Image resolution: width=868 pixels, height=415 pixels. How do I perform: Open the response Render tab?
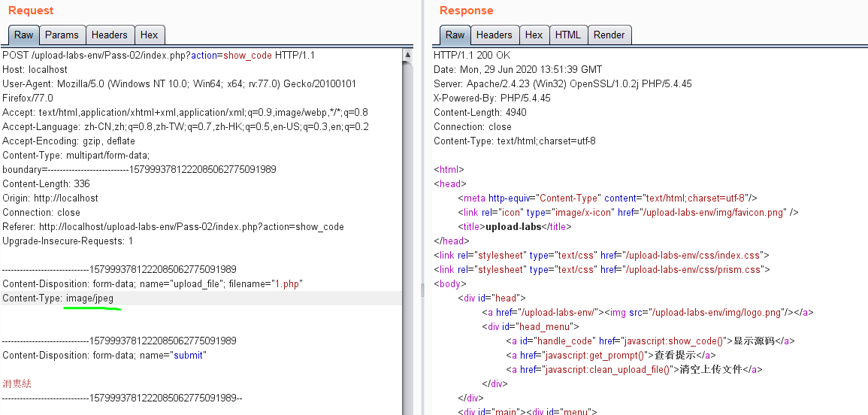609,35
